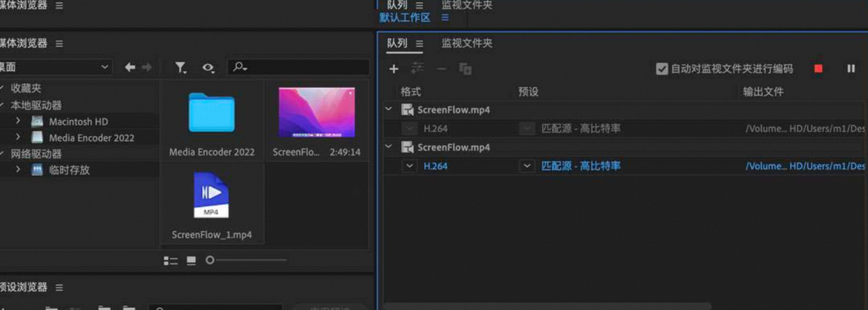Screen dimensions: 868x310
Task: Click the remove minus icon in queue
Action: tap(441, 69)
